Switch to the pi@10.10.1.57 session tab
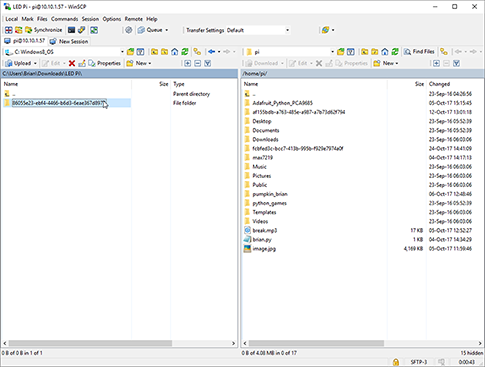Screen dimensions: 485x367 [x=24, y=41]
